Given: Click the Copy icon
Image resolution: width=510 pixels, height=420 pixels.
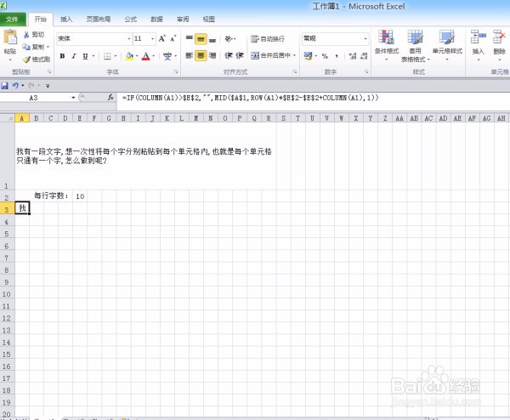Looking at the screenshot, I should (x=26, y=47).
